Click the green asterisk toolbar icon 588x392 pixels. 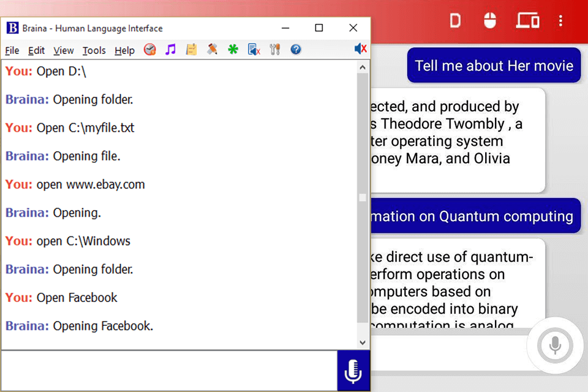[233, 50]
